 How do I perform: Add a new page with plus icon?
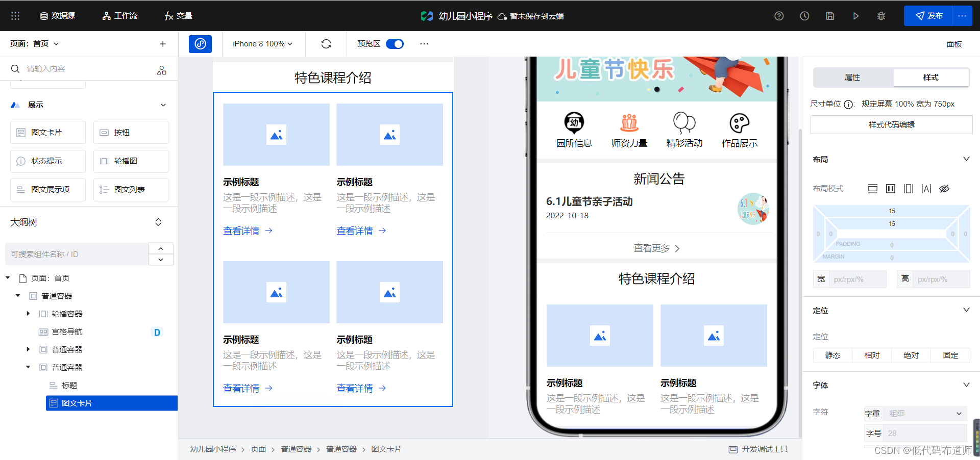(163, 44)
